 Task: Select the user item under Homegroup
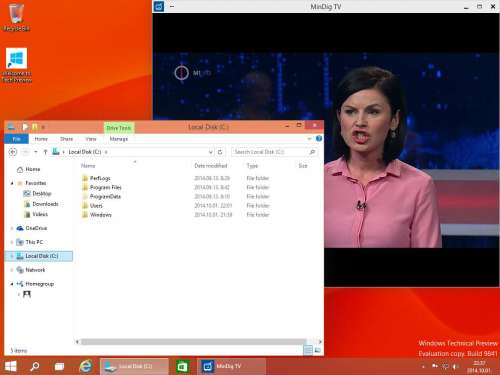[x=27, y=294]
